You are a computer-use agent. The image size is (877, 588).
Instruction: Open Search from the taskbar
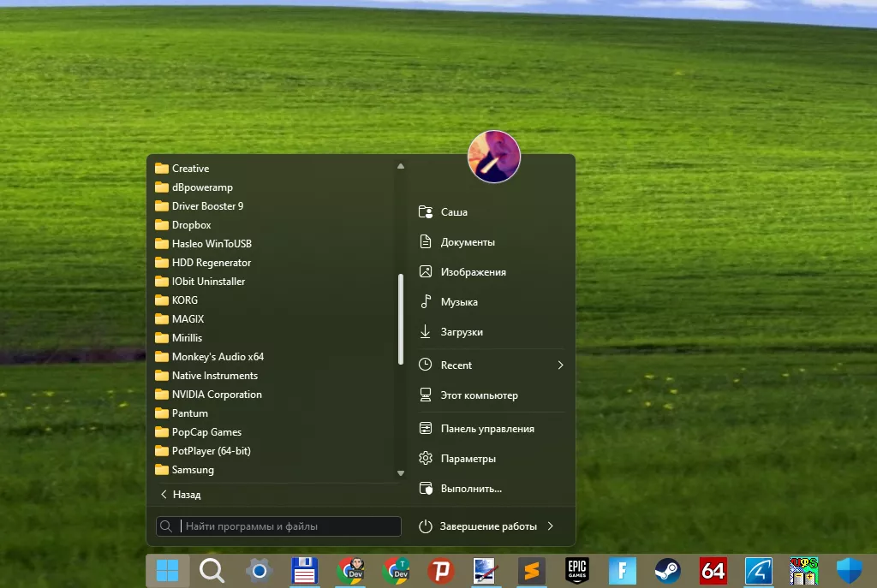coord(212,570)
